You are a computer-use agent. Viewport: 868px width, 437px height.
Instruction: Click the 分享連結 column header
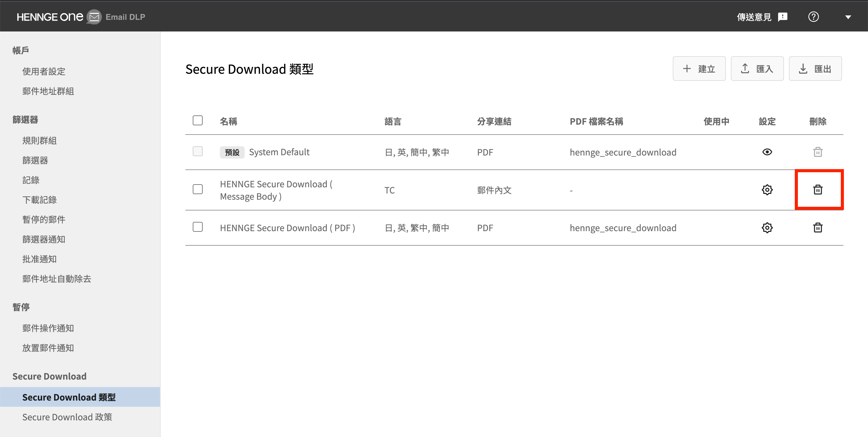coord(494,121)
